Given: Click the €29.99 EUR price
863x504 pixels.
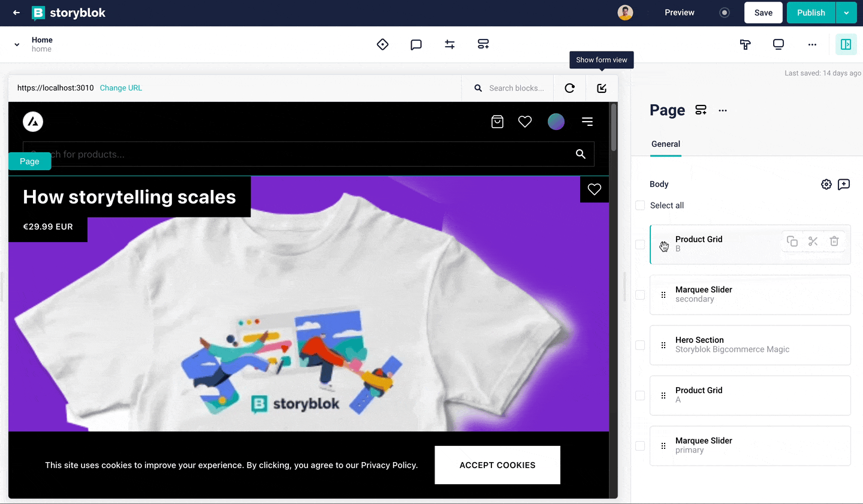Looking at the screenshot, I should coord(48,227).
